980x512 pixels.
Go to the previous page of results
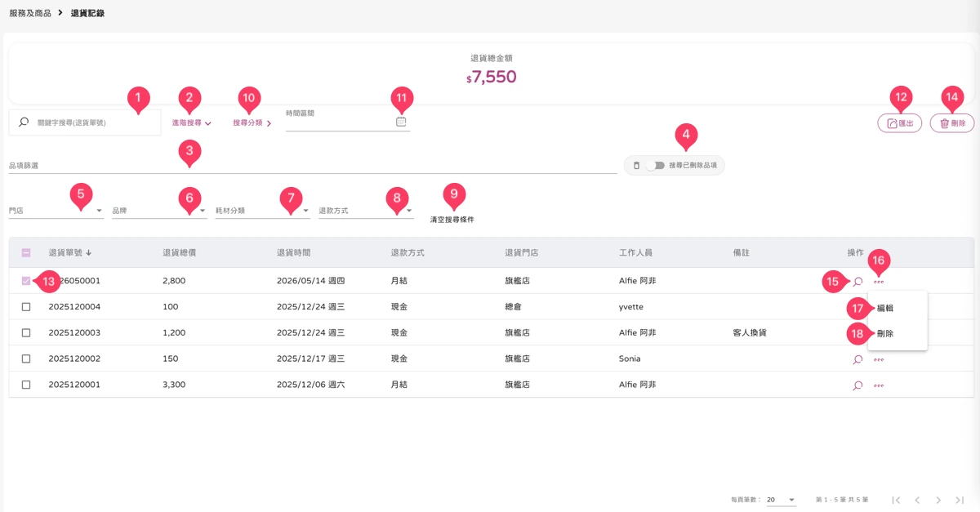(917, 500)
